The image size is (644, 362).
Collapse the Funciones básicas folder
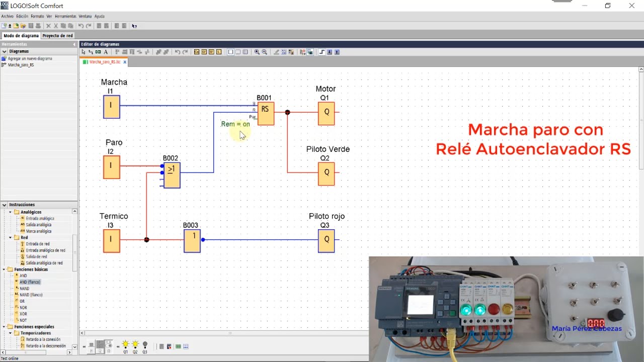[4, 269]
